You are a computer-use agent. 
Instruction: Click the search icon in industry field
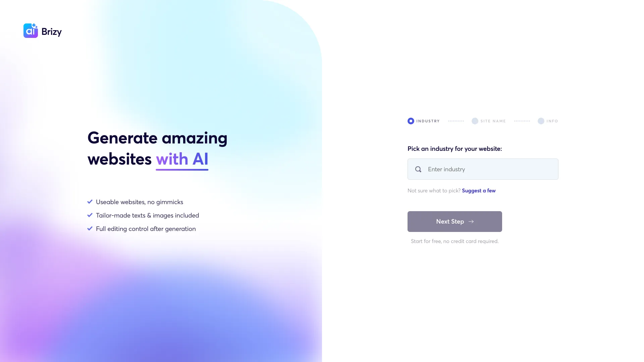click(x=418, y=169)
